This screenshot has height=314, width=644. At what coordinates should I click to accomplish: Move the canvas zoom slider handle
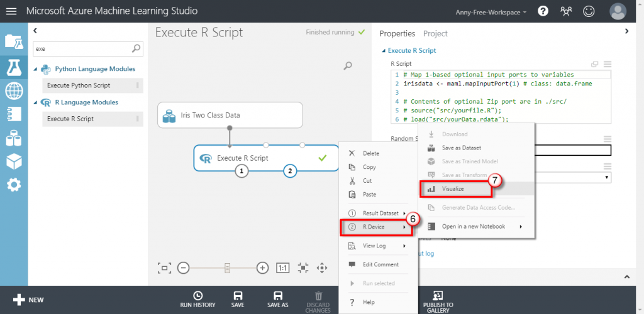227,268
